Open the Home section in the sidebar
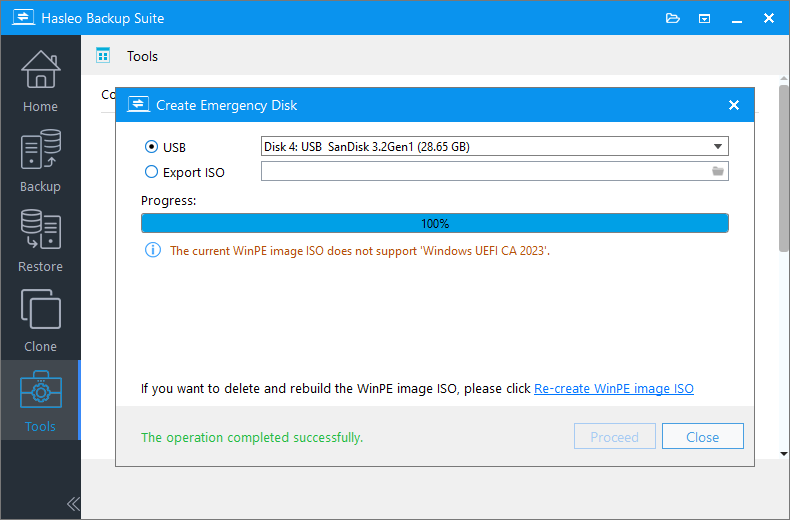790x520 pixels. click(40, 81)
